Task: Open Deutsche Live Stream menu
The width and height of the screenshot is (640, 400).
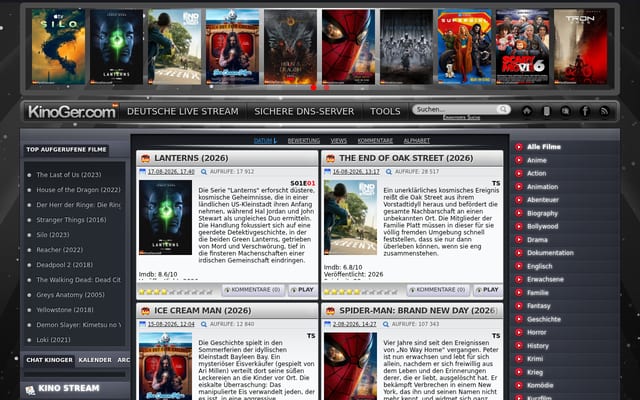Action: pyautogui.click(x=182, y=111)
